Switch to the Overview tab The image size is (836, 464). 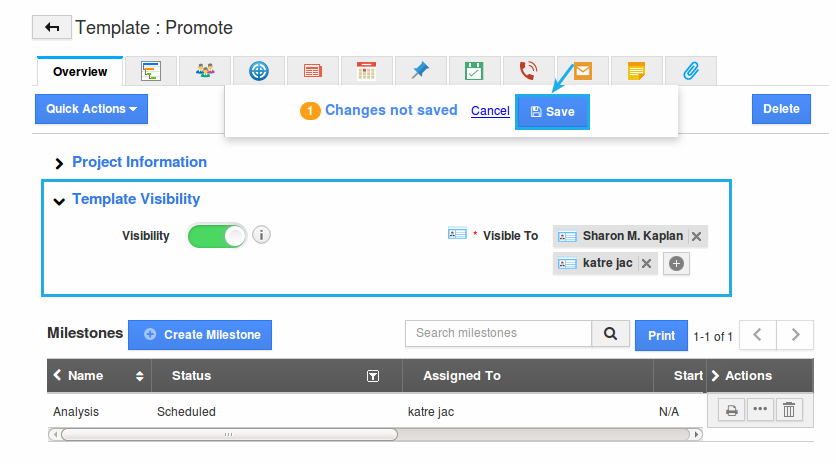tap(80, 72)
